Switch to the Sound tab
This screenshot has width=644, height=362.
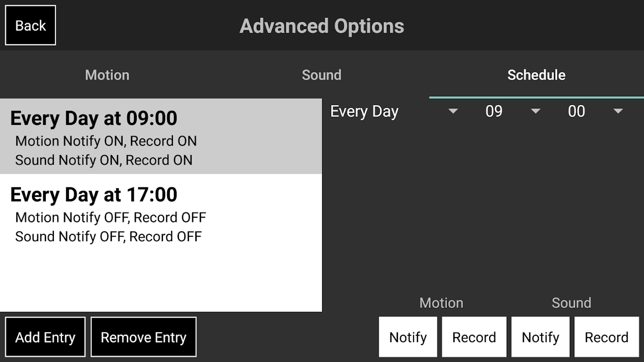click(x=322, y=75)
